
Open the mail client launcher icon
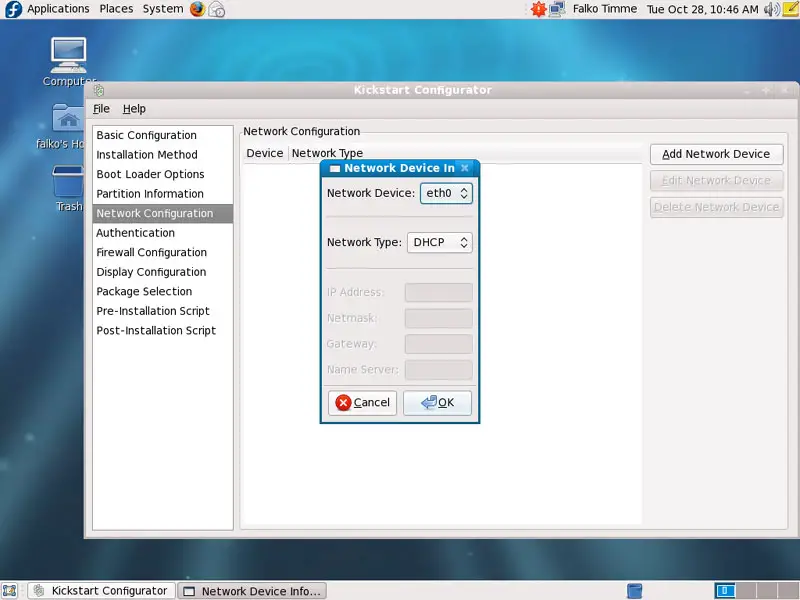click(217, 9)
